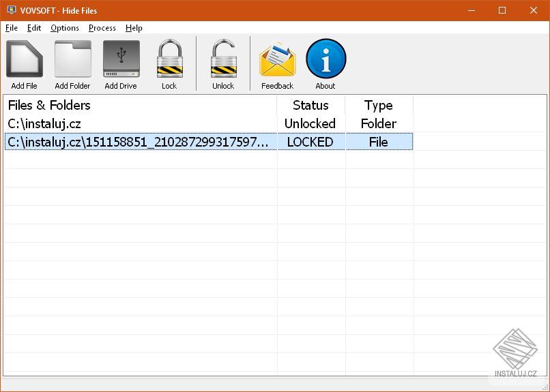Sort by Files & Folders column header
Viewport: 550px width, 392px height.
(141, 105)
